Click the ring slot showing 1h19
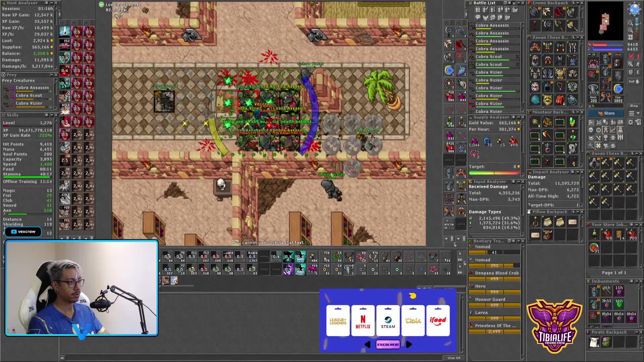The image size is (644, 362). [x=593, y=89]
